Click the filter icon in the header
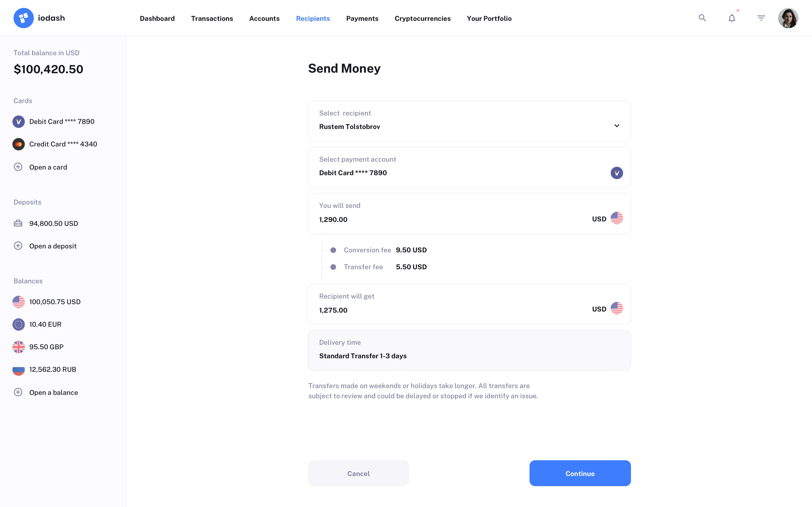Image resolution: width=812 pixels, height=507 pixels. pos(761,18)
